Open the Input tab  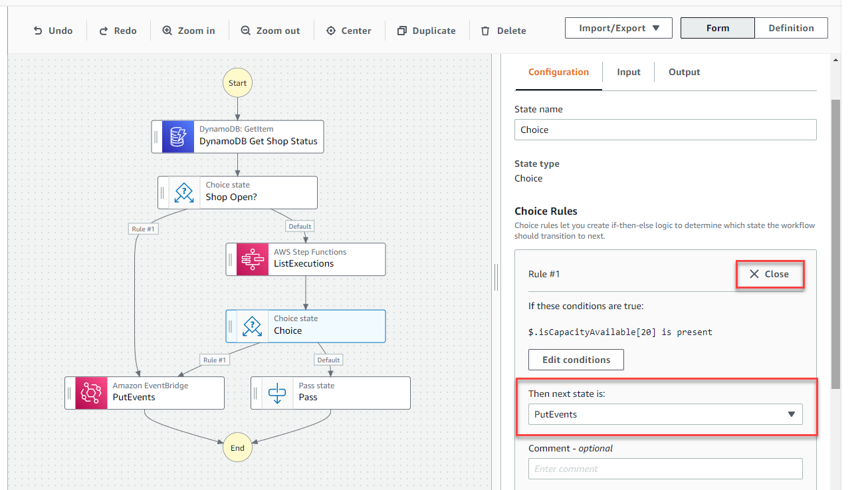point(629,72)
